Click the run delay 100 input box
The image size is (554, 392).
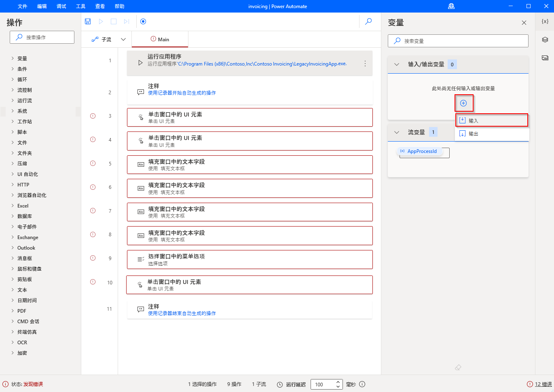point(323,384)
